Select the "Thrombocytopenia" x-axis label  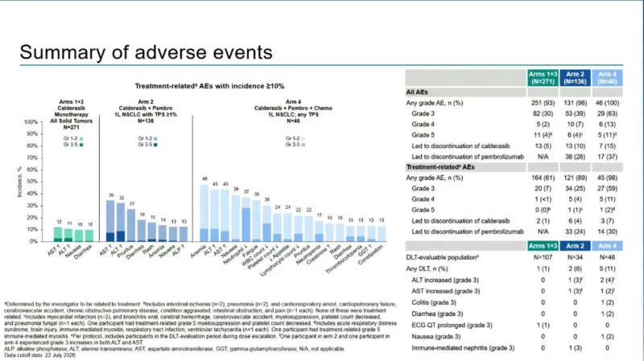[x=344, y=259]
